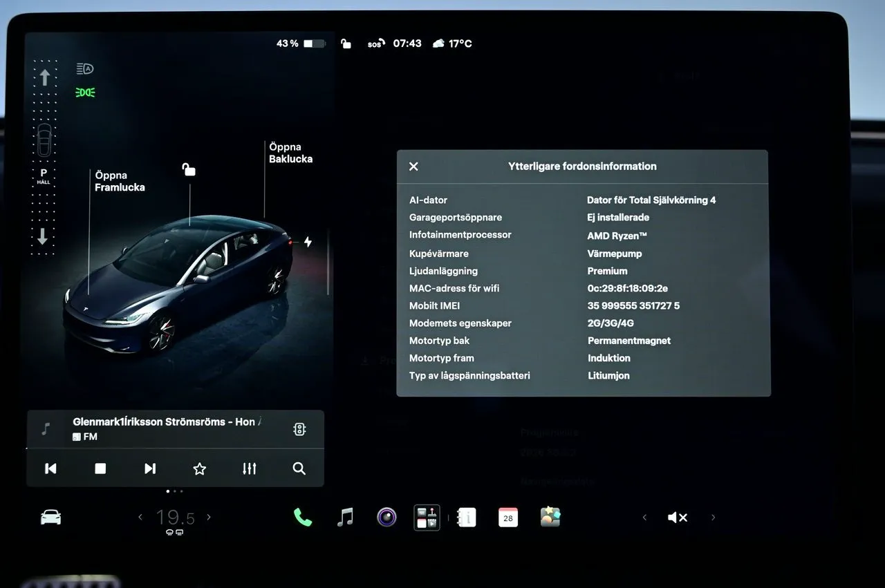Skip to the previous radio station
This screenshot has height=588, width=885.
click(x=50, y=468)
